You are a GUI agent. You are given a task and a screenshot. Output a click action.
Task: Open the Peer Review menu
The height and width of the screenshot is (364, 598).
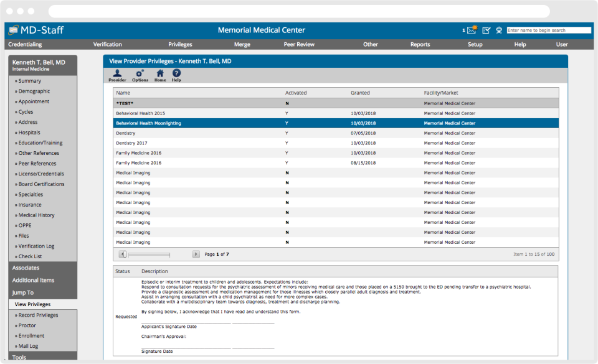pos(300,44)
